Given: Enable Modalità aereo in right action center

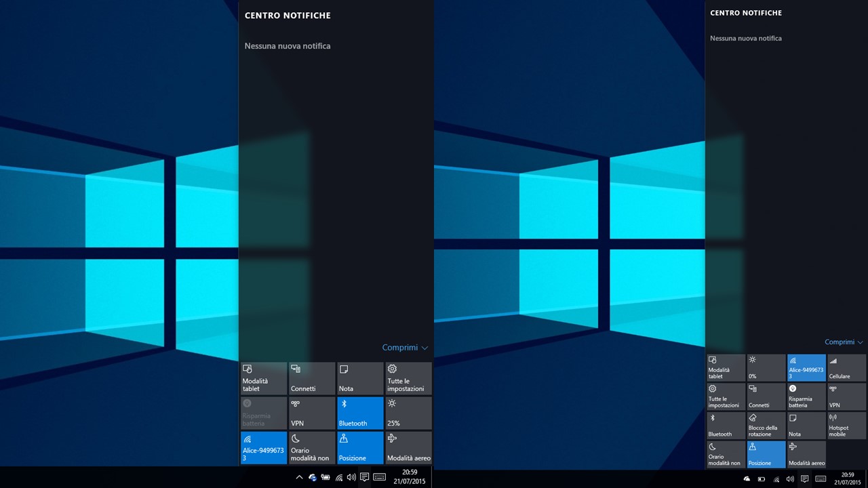Looking at the screenshot, I should tap(806, 454).
